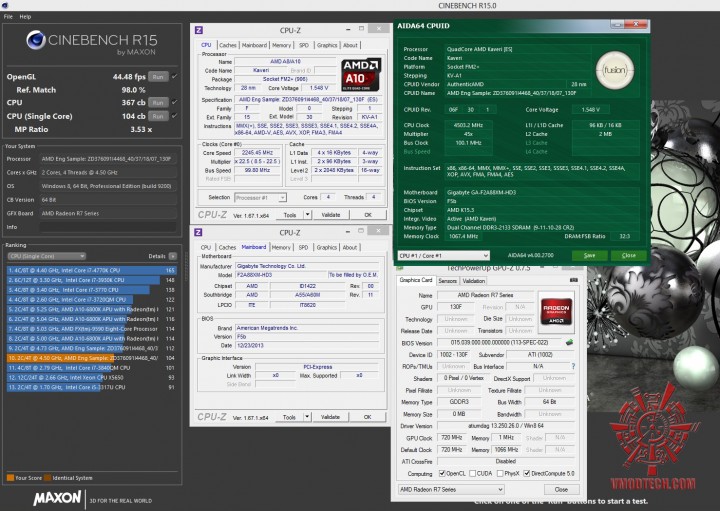Click the Identical System legend swatch

point(47,478)
